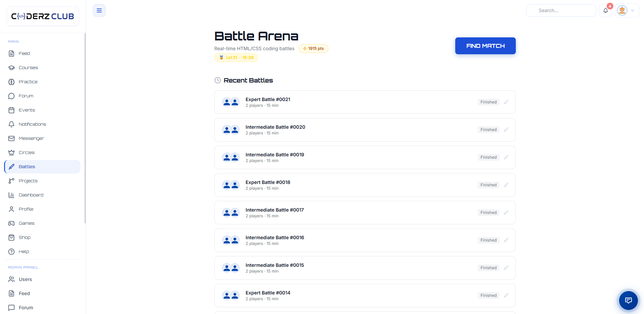Click the Admin Panel Forum icon
The image size is (644, 314).
(x=11, y=308)
